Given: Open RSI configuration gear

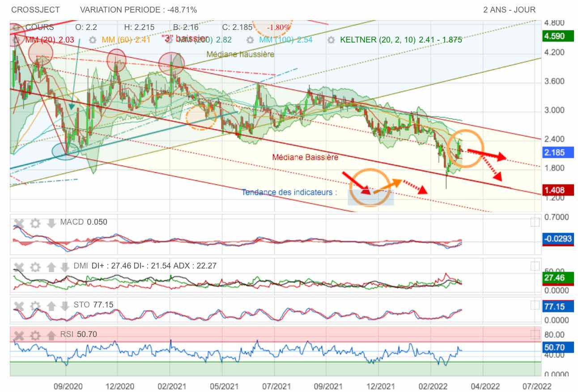Looking at the screenshot, I should tap(35, 335).
